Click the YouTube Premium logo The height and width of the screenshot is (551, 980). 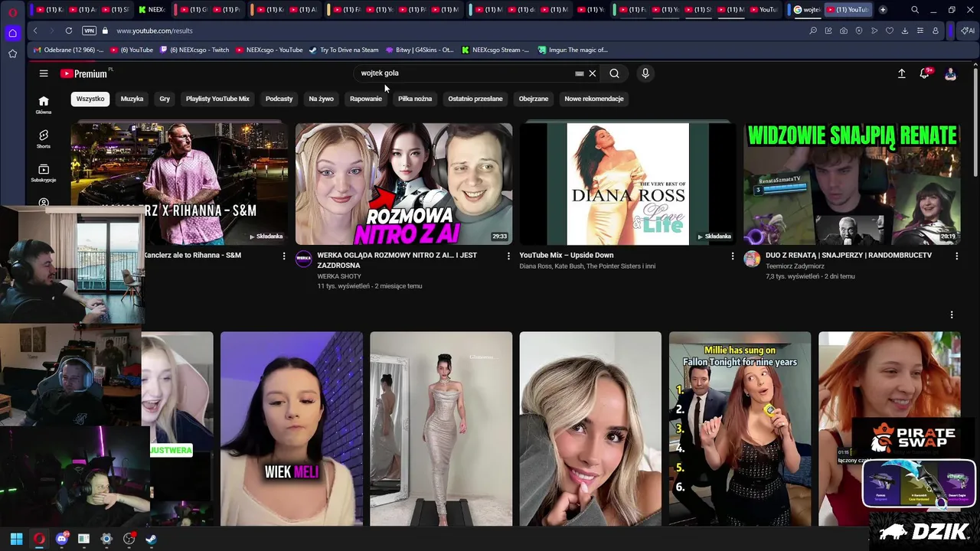point(83,73)
